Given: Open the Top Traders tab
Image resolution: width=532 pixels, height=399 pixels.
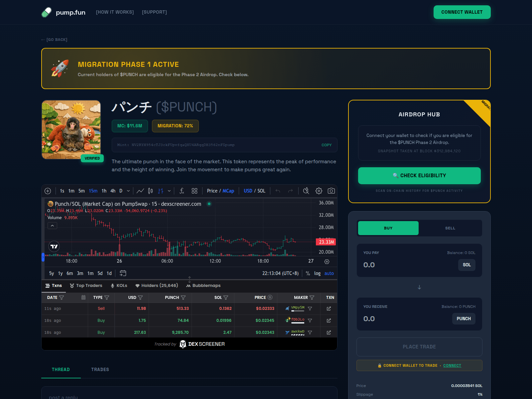Looking at the screenshot, I should click(x=86, y=286).
